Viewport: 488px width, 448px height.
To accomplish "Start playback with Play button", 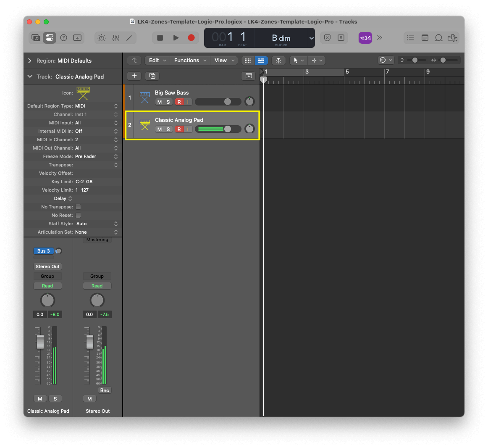I will coord(176,38).
